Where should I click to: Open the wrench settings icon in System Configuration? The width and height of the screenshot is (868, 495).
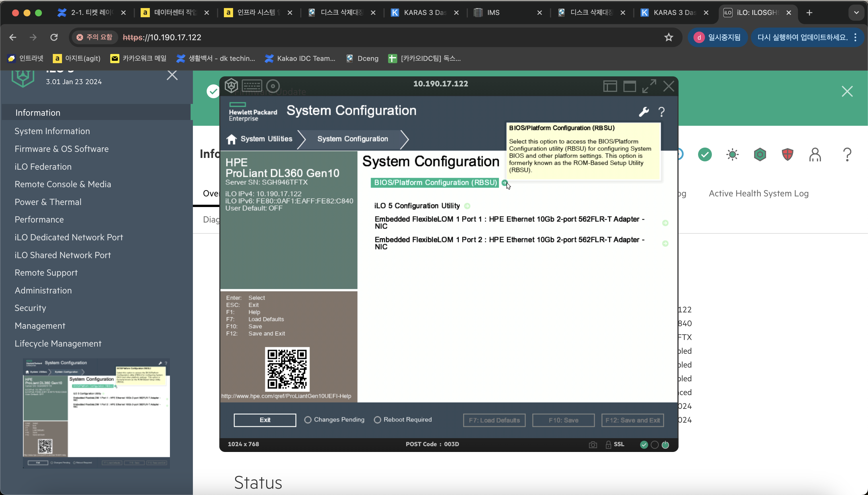click(x=644, y=111)
